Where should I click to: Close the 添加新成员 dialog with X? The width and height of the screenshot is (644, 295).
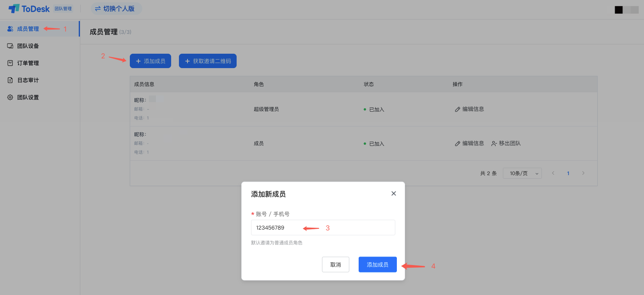tap(393, 193)
